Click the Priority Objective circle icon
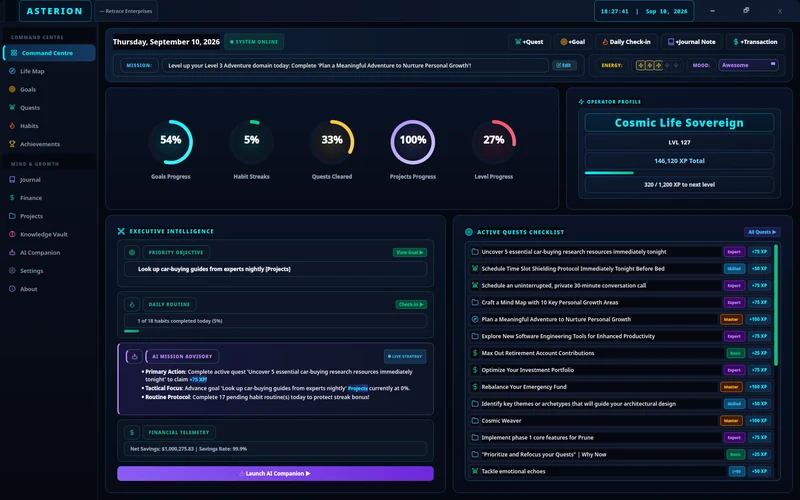The width and height of the screenshot is (800, 500). point(132,252)
